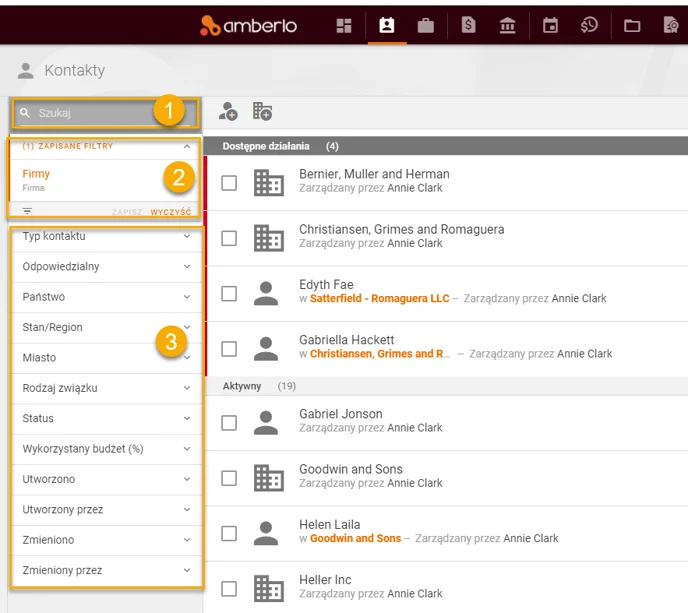This screenshot has height=613, width=688.
Task: Select the saved filter Firmy
Action: (x=36, y=174)
